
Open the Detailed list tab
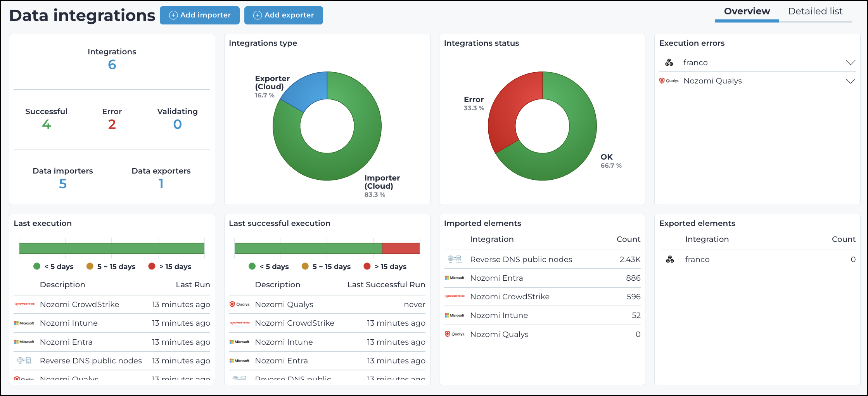pyautogui.click(x=815, y=12)
